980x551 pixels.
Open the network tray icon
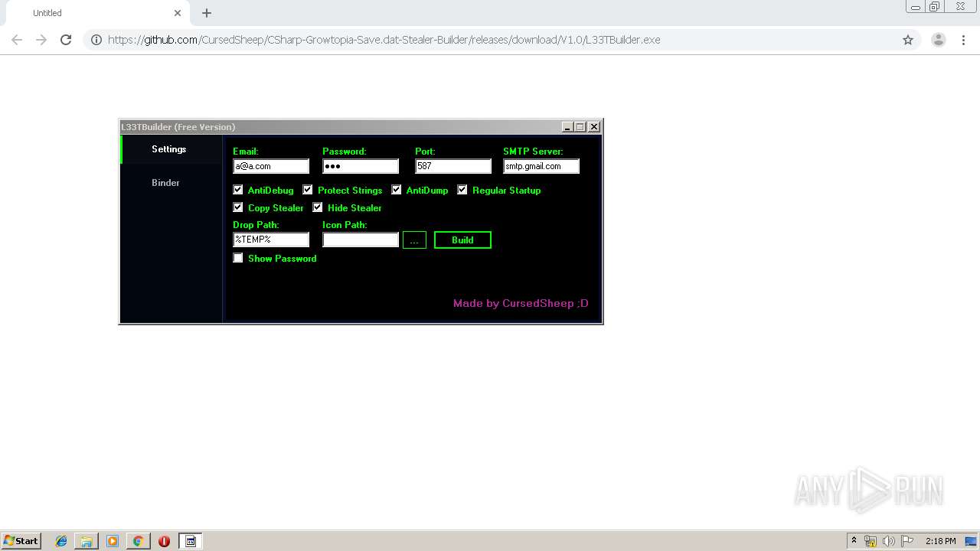pyautogui.click(x=871, y=541)
